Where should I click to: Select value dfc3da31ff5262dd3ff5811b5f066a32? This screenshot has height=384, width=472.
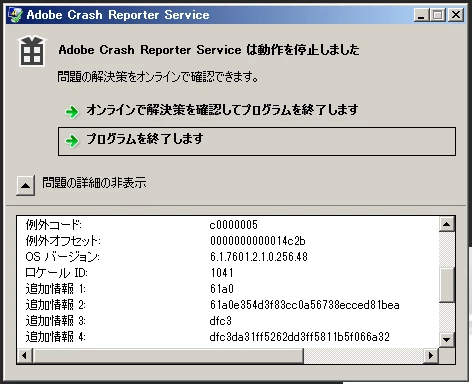click(299, 337)
